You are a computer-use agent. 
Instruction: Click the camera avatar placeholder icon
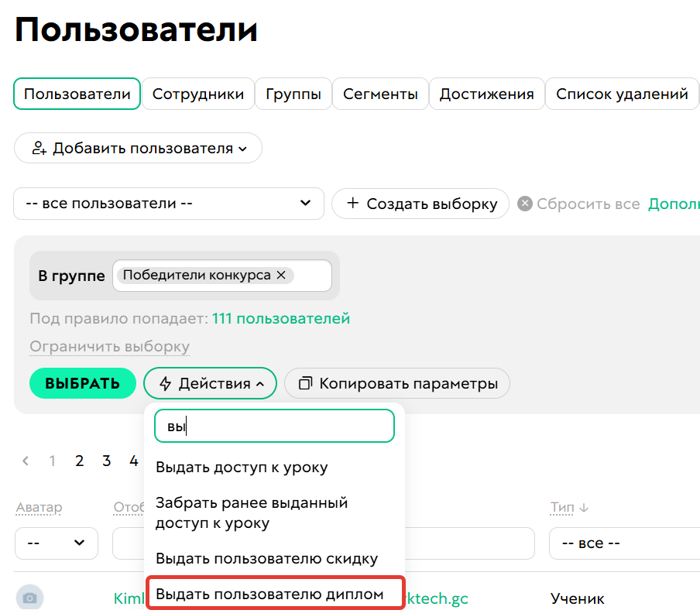pyautogui.click(x=29, y=597)
